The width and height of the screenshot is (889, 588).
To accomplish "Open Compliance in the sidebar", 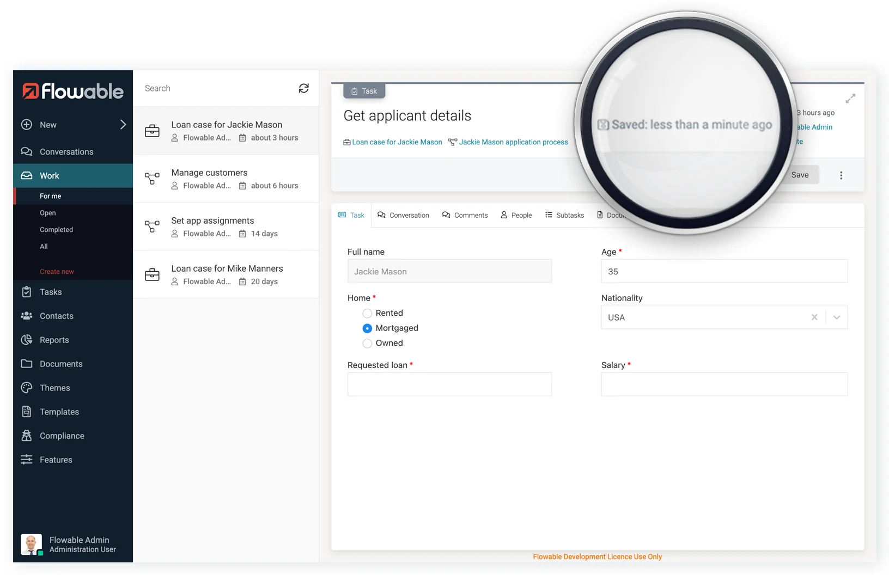I will coord(73,436).
